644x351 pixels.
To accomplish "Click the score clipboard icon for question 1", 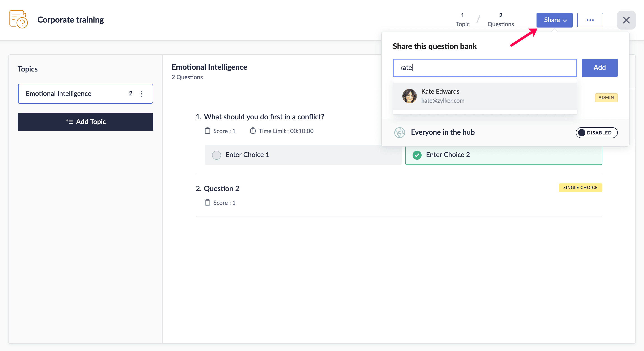I will pos(207,131).
